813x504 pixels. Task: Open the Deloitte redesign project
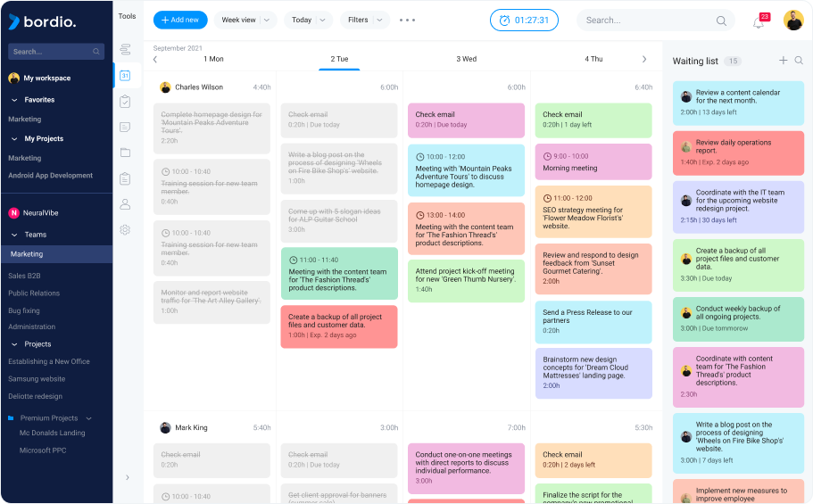pyautogui.click(x=36, y=397)
